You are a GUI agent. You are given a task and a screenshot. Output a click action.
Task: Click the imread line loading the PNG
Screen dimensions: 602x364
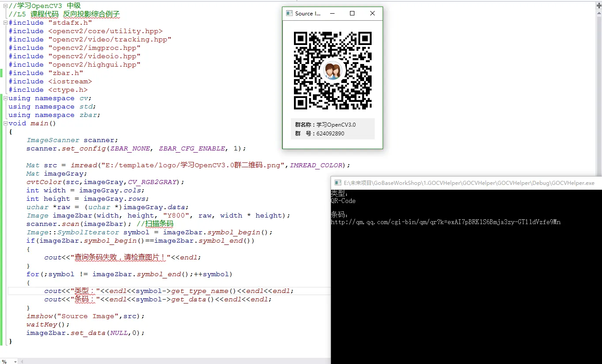[x=188, y=165]
